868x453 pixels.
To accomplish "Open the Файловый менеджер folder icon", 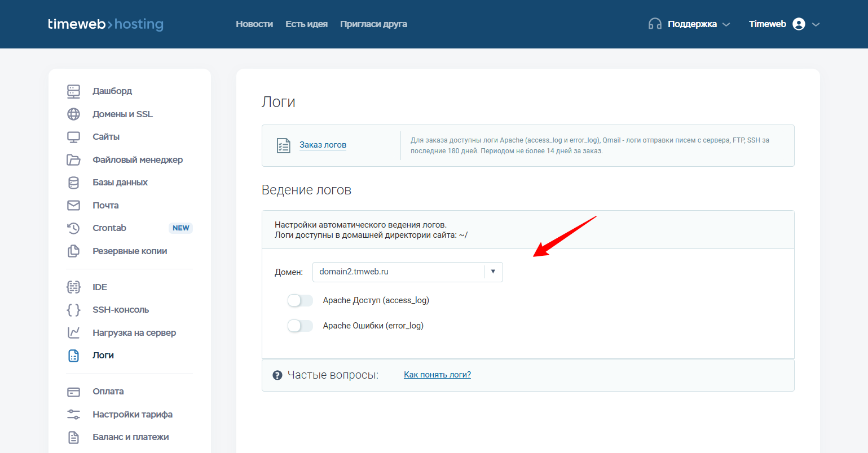I will pyautogui.click(x=73, y=160).
